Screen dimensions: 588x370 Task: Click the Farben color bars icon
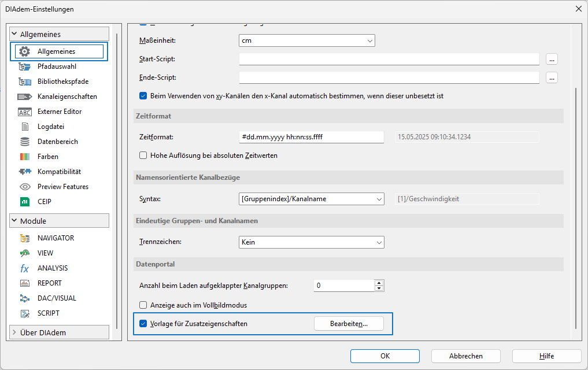point(25,157)
